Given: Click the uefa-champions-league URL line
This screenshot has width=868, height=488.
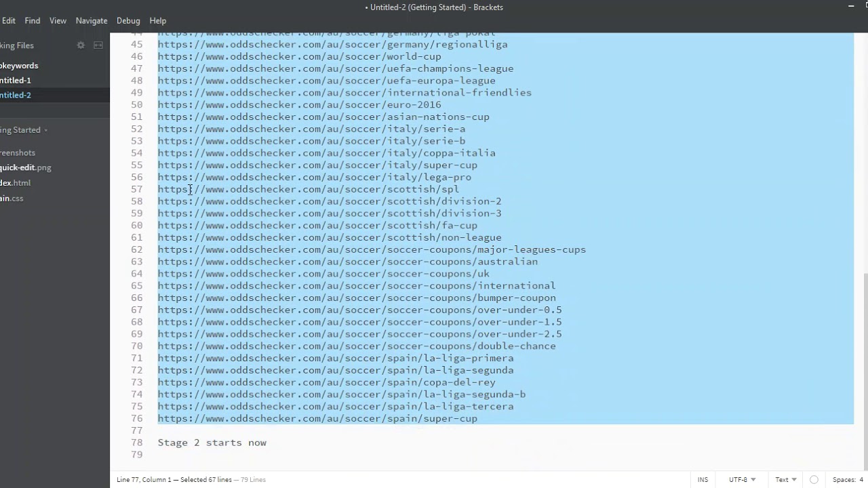Looking at the screenshot, I should [x=336, y=68].
